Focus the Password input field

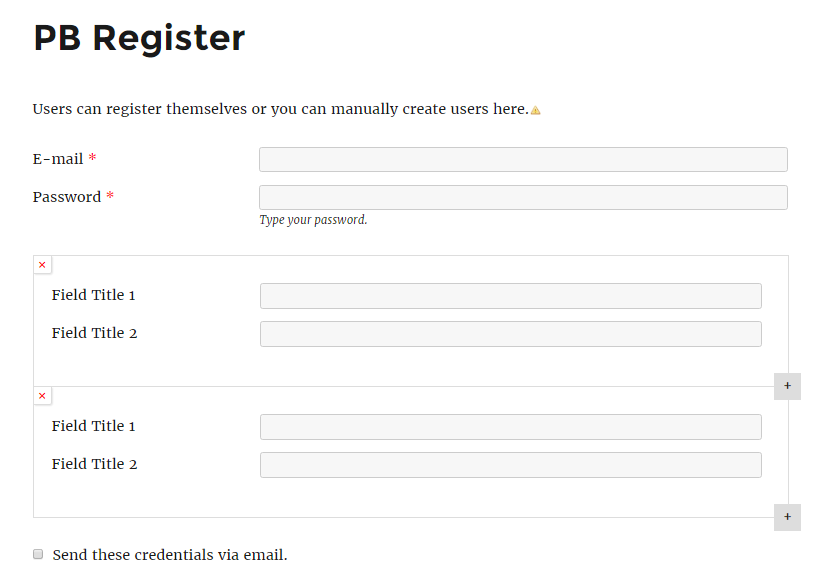tap(523, 197)
